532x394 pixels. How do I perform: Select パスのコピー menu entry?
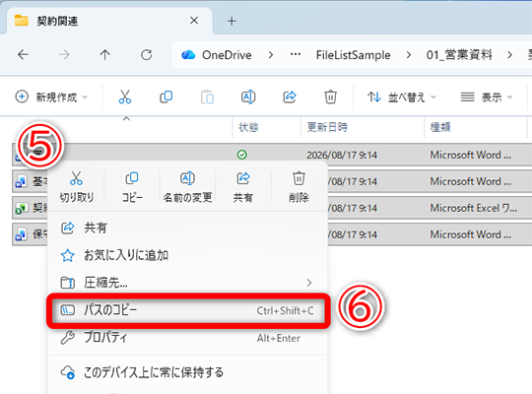[x=187, y=310]
